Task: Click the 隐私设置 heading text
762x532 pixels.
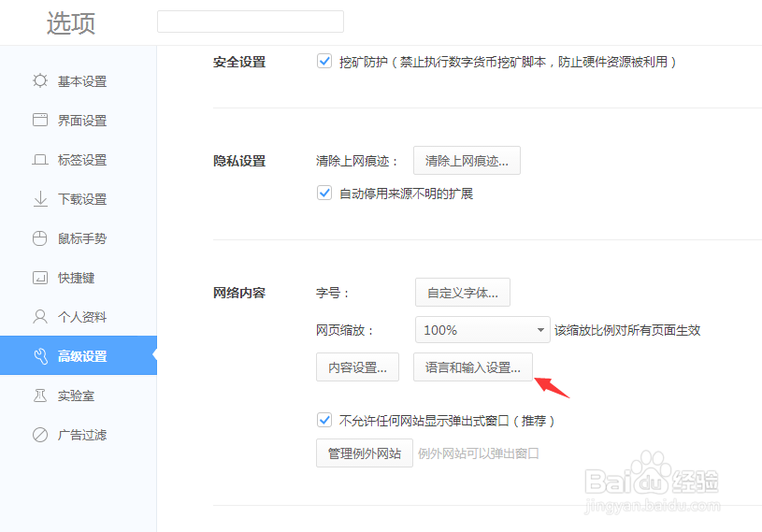Action: point(239,161)
